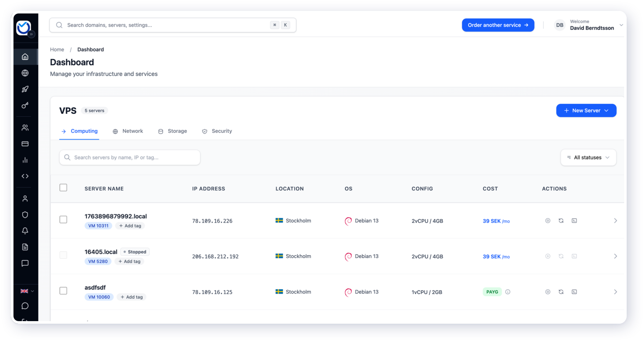
Task: Click the PAYG info icon
Action: 508,292
